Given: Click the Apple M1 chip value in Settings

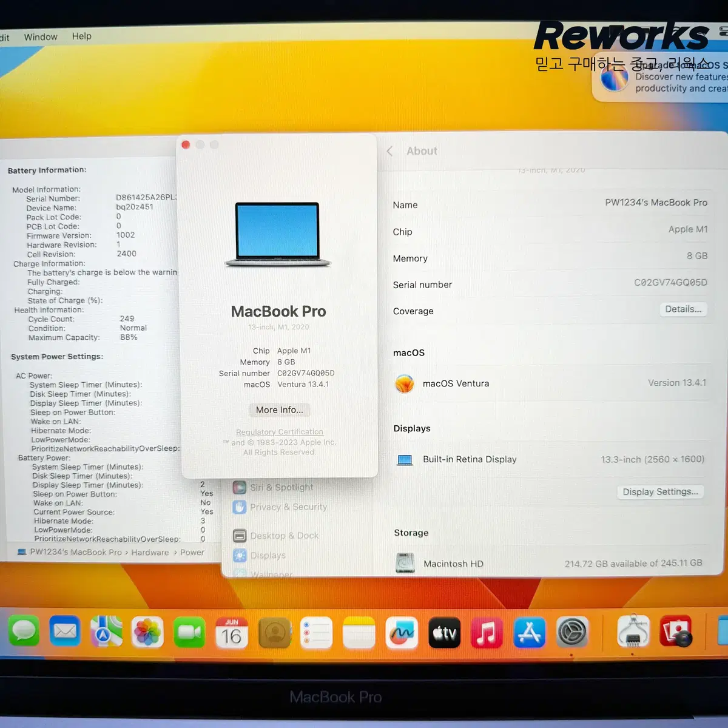Looking at the screenshot, I should (x=688, y=229).
